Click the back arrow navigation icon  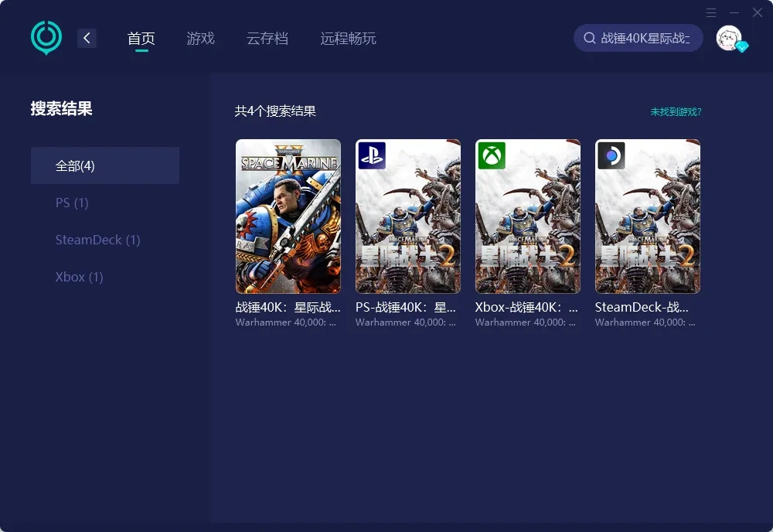pyautogui.click(x=87, y=37)
